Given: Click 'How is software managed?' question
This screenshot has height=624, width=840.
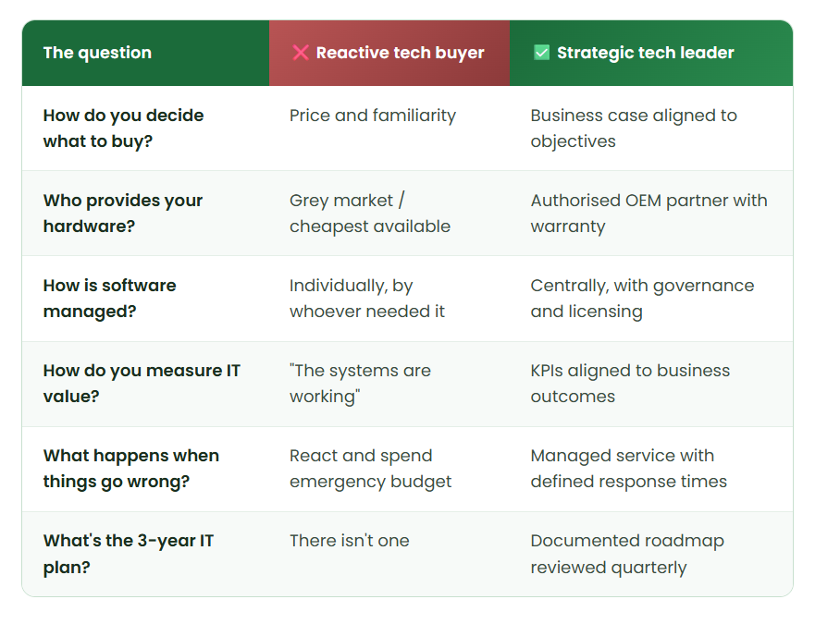Looking at the screenshot, I should 110,299.
